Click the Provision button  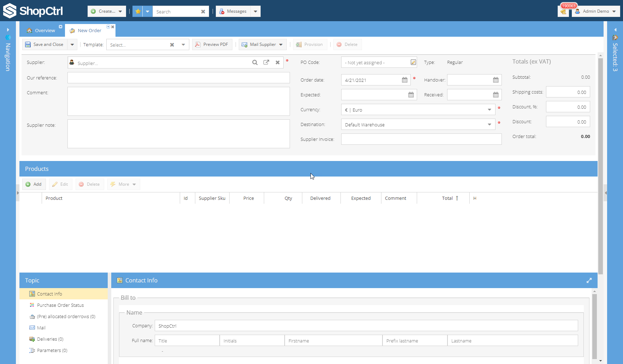click(310, 44)
